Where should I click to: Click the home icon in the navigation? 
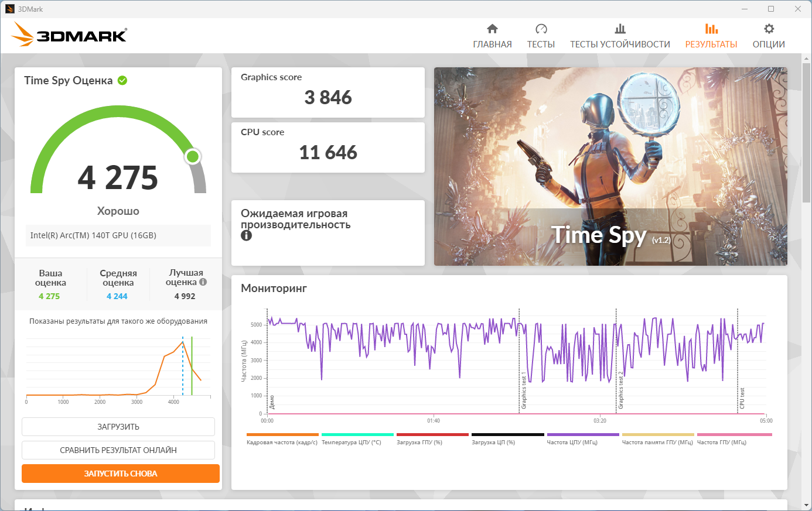click(492, 29)
